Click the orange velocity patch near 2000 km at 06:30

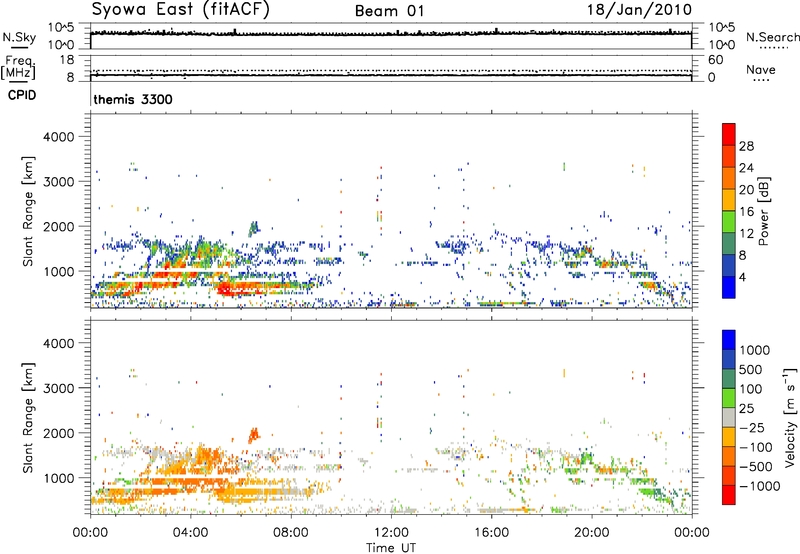pos(254,435)
